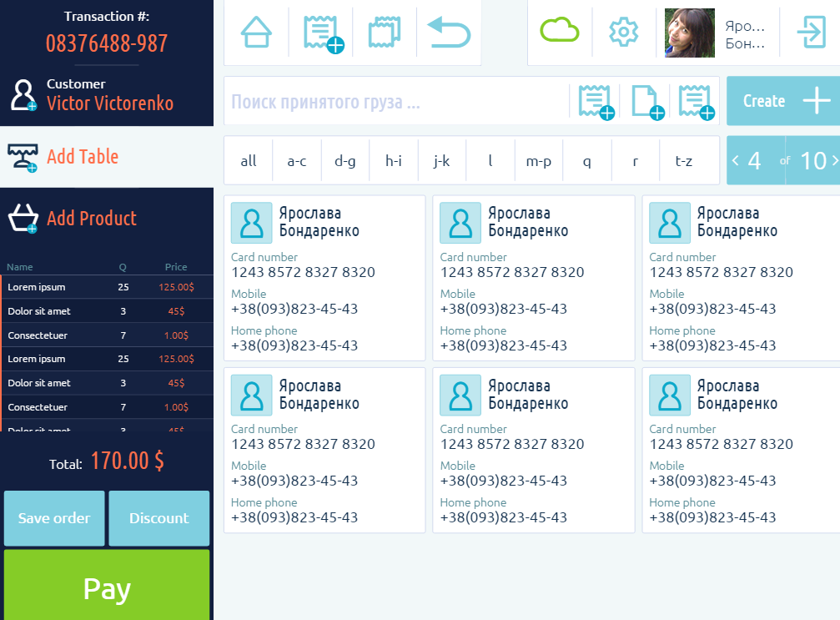Select the "a-c" alphabet filter tab
The image size is (840, 620).
[x=297, y=161]
